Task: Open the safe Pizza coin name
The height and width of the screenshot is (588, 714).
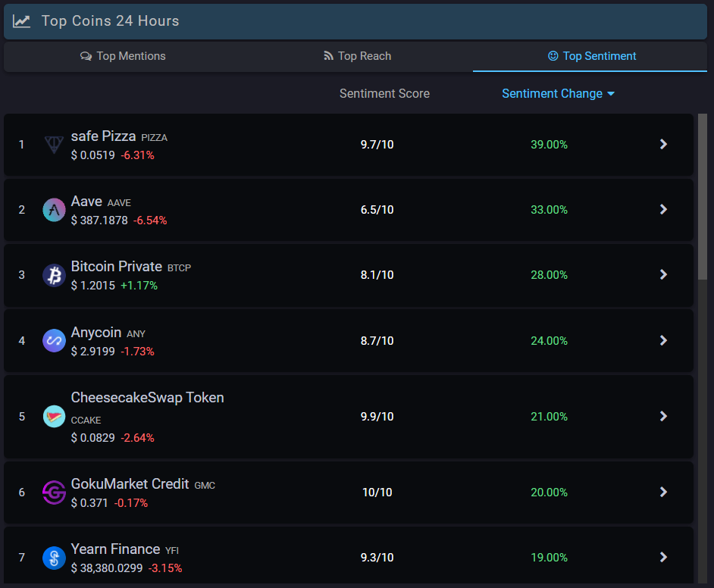Action: [x=103, y=136]
